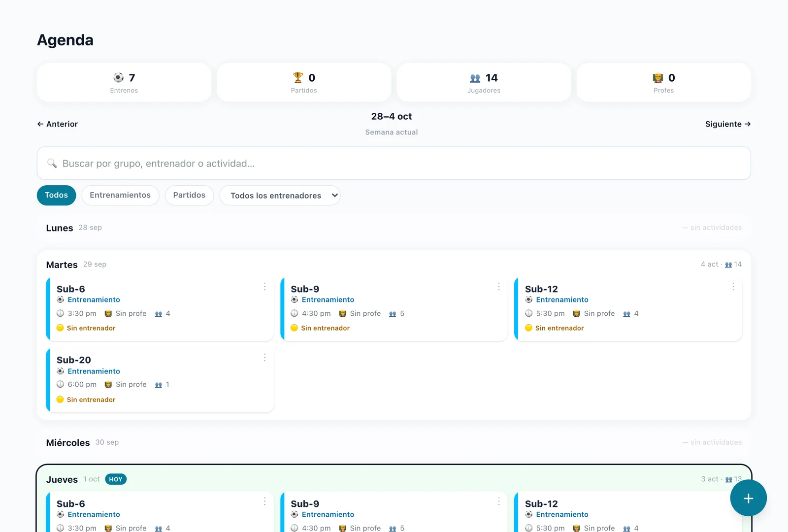The width and height of the screenshot is (788, 532).
Task: Focus the search by group or trainer field
Action: point(394,163)
